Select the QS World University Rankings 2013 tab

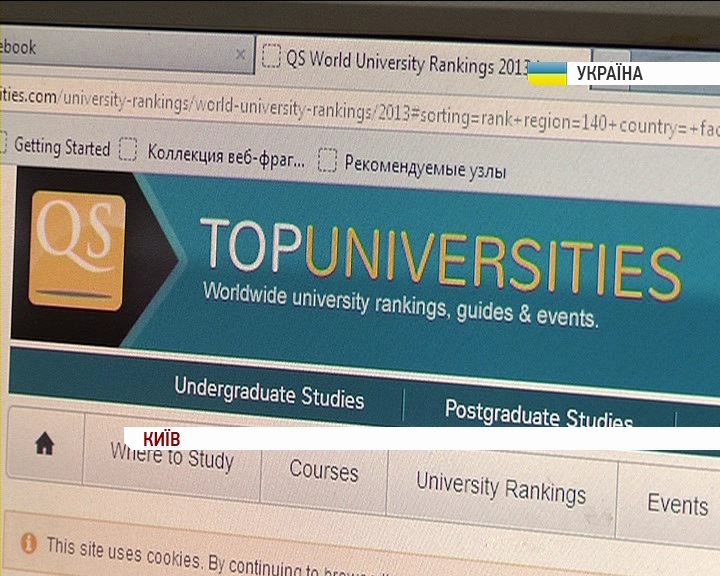(400, 62)
